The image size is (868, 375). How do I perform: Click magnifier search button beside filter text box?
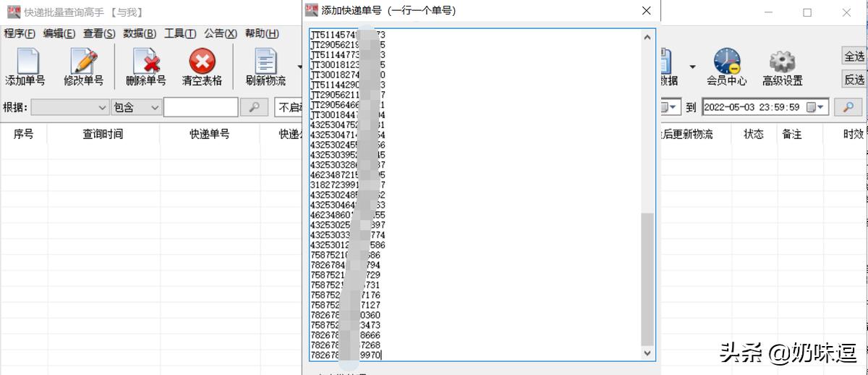click(x=254, y=107)
